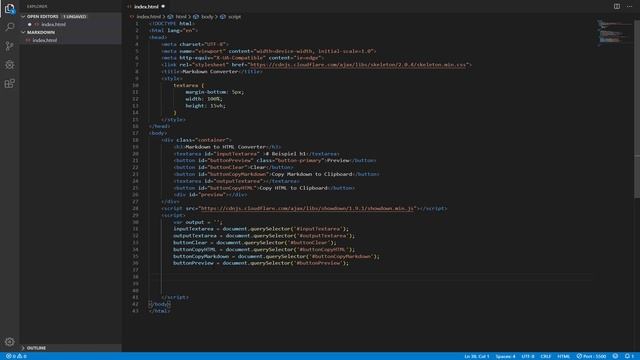This screenshot has height=360, width=640.
Task: Collapse the Open Editors section
Action: (x=23, y=17)
